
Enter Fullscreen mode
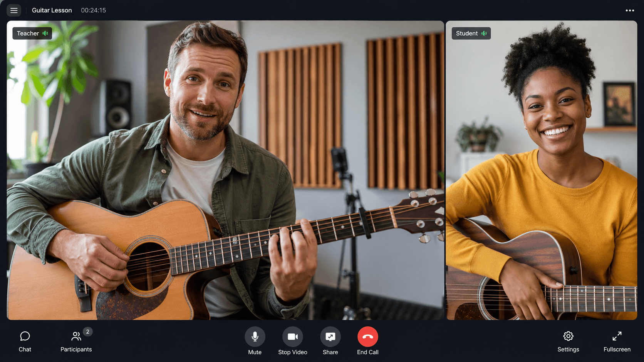[617, 341]
